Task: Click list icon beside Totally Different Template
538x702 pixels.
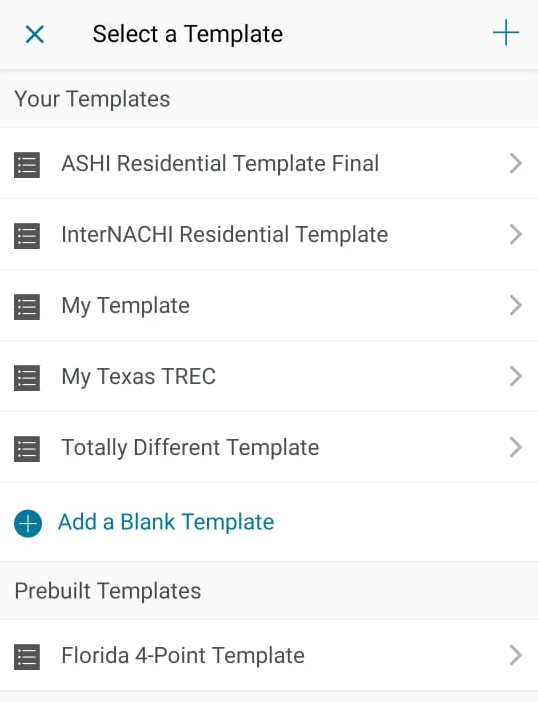Action: coord(27,449)
